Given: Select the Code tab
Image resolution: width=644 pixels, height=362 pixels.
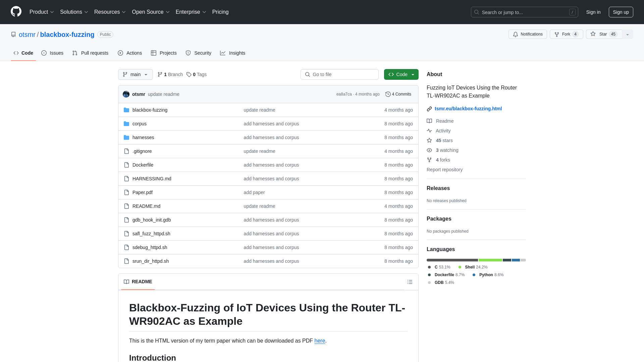Looking at the screenshot, I should [23, 53].
